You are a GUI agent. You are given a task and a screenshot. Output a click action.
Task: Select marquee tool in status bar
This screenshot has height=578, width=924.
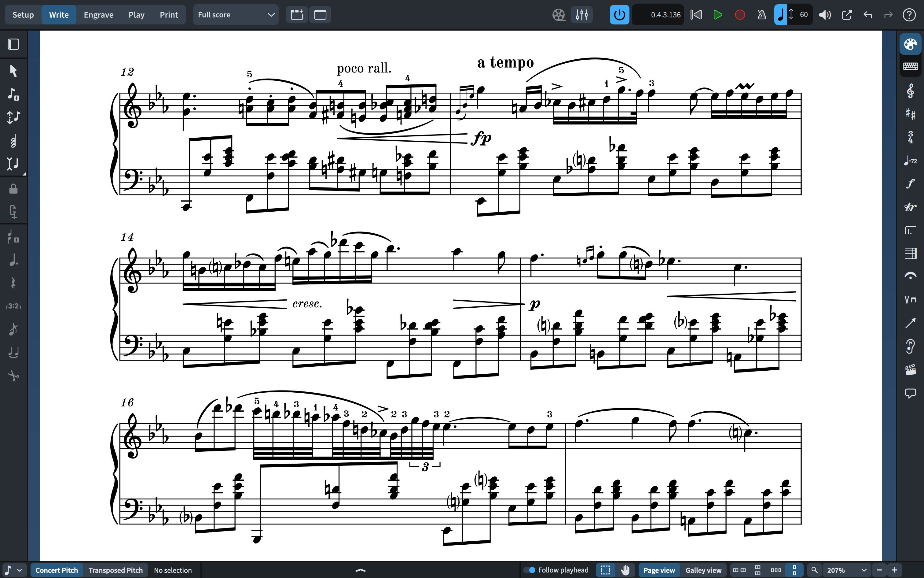point(605,570)
